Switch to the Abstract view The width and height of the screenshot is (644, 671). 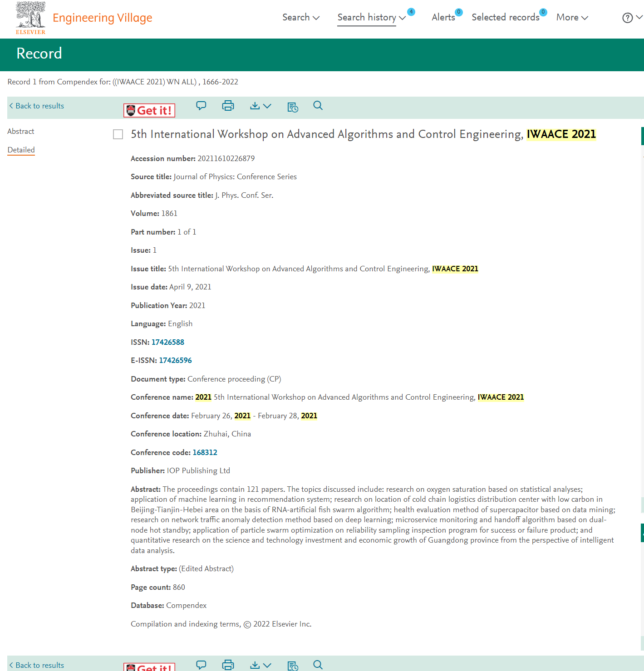point(21,131)
